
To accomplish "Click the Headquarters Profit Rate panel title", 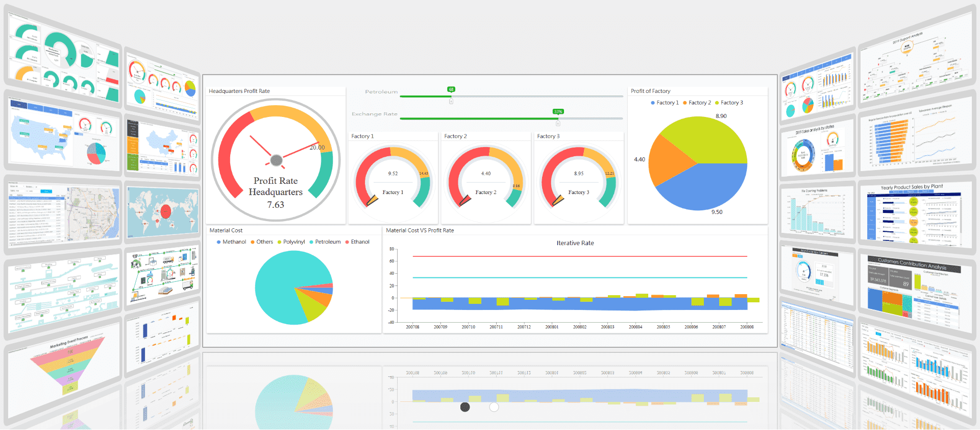I will coord(239,91).
